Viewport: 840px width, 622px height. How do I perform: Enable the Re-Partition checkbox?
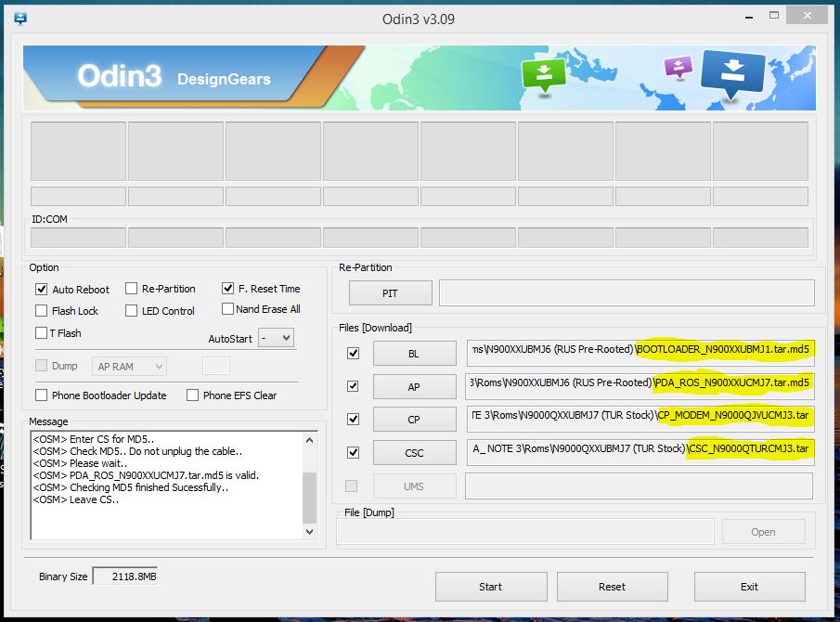point(131,289)
